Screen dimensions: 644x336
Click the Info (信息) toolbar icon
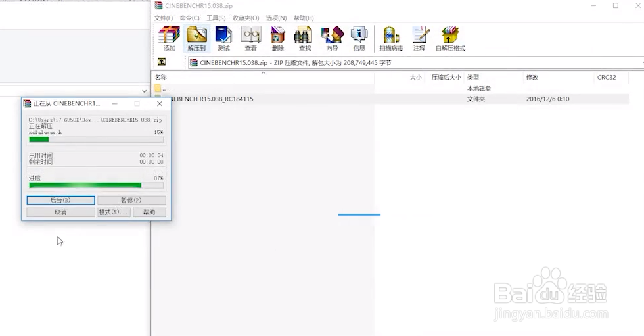(359, 38)
